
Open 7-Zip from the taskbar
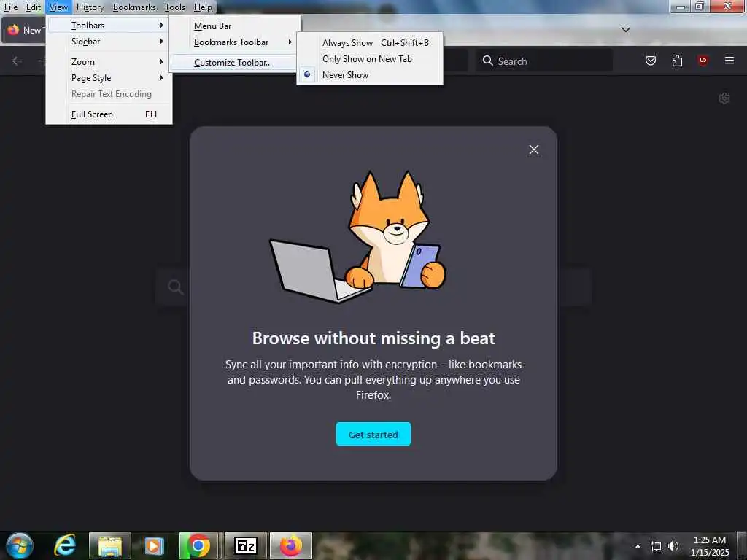click(x=245, y=545)
